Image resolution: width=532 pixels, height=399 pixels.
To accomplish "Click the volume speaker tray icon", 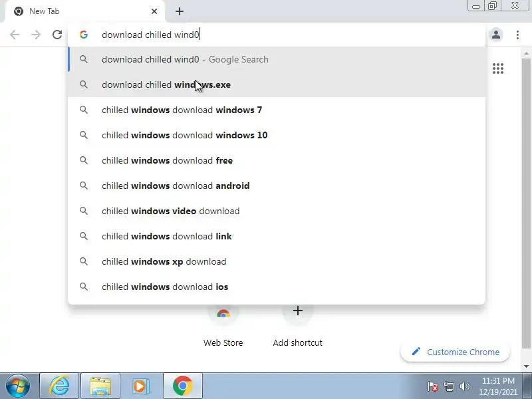I will 464,386.
